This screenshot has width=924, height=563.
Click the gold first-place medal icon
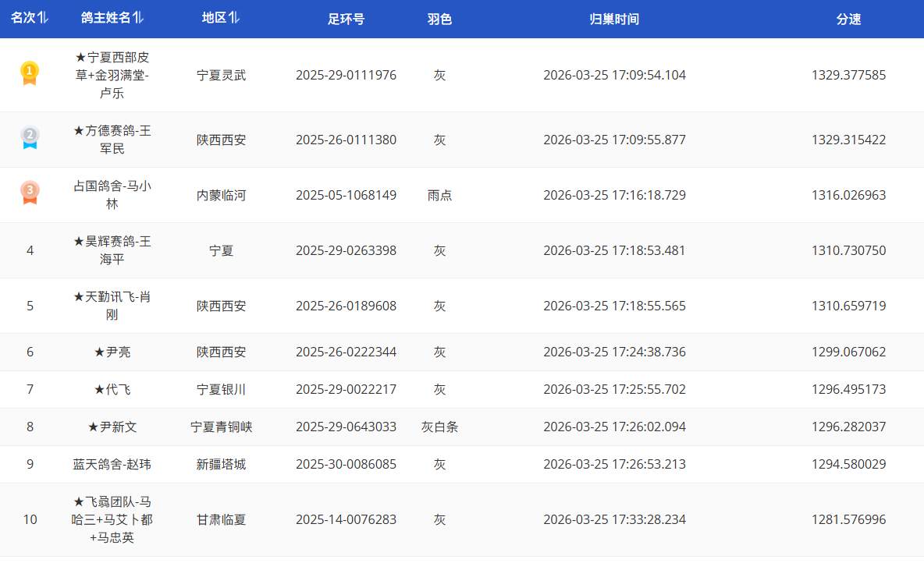[x=30, y=74]
